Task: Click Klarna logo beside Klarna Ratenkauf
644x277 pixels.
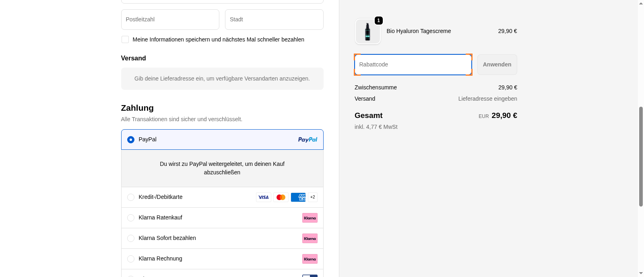Action: click(310, 218)
